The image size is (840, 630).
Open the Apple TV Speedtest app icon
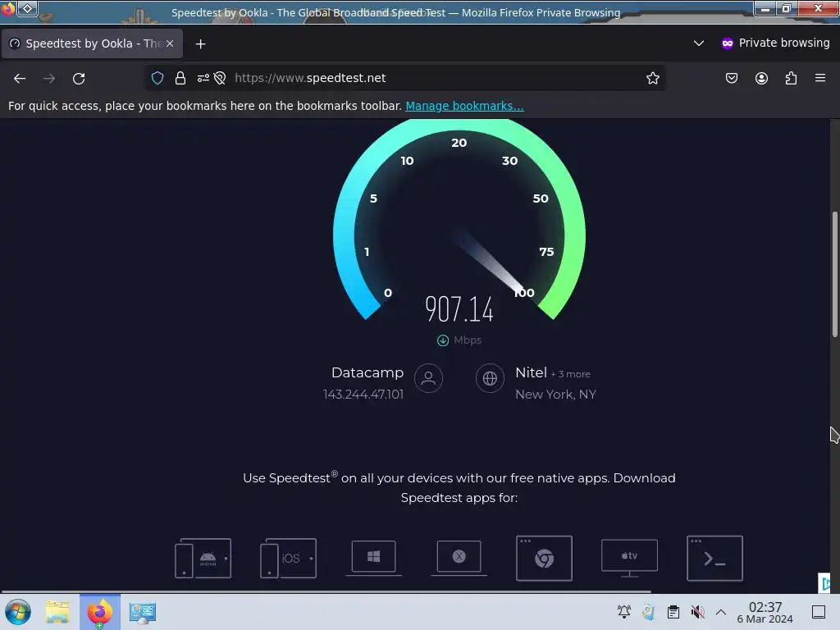tap(629, 558)
